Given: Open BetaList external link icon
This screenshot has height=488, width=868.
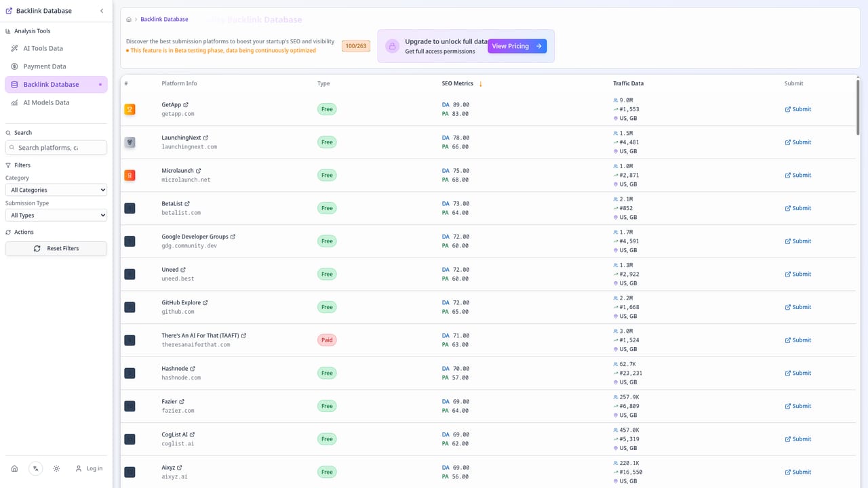Looking at the screenshot, I should [x=187, y=203].
